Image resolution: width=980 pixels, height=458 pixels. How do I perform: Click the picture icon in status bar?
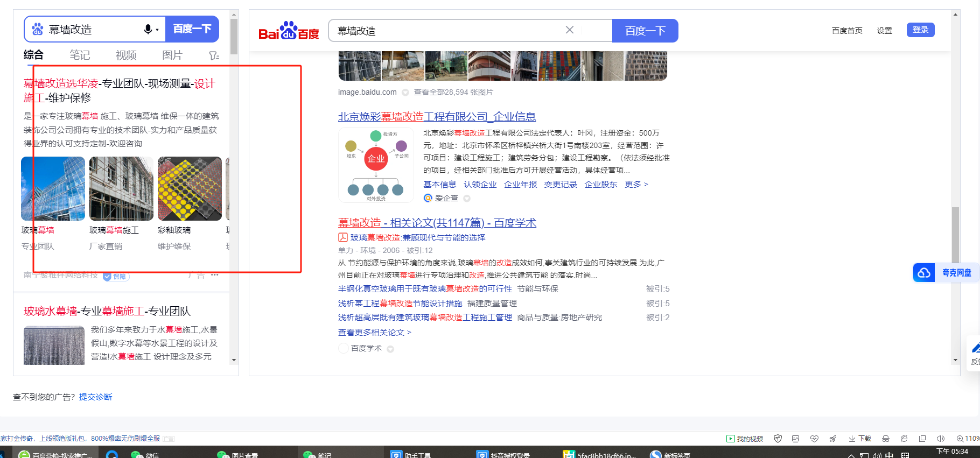point(795,439)
